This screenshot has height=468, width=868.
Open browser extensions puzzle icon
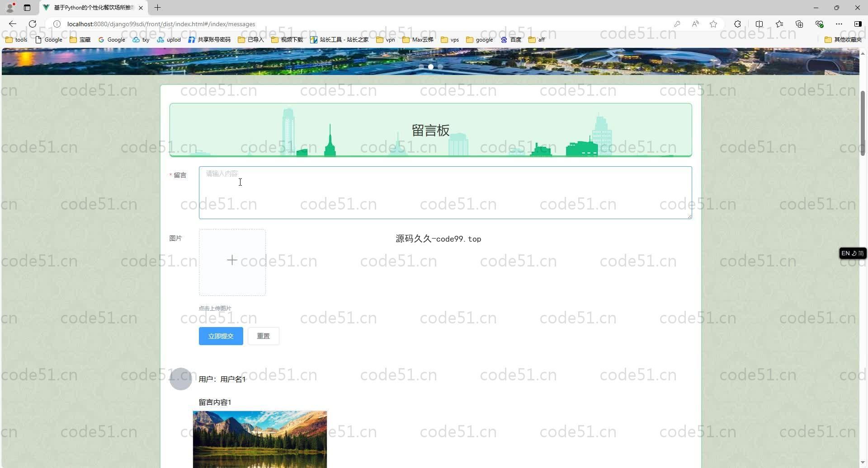click(737, 24)
